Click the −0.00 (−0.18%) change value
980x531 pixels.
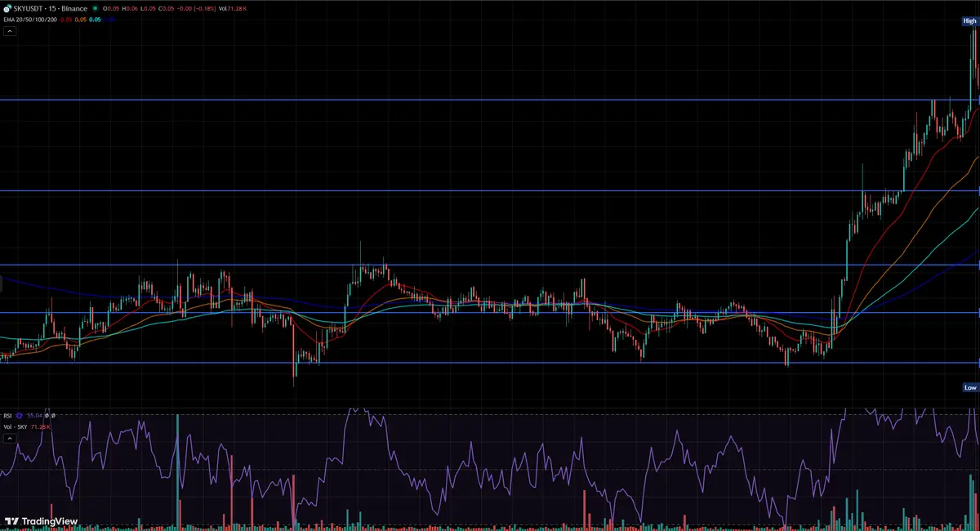point(196,9)
